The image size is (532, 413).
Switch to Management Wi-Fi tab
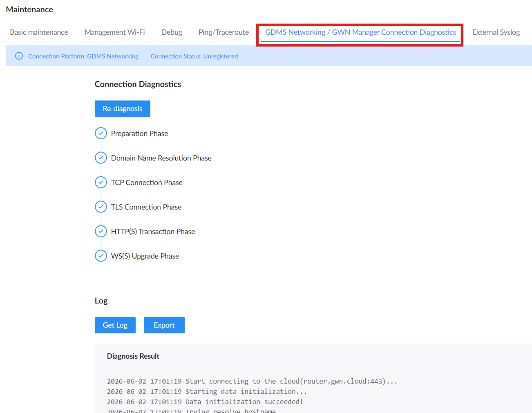tap(114, 32)
